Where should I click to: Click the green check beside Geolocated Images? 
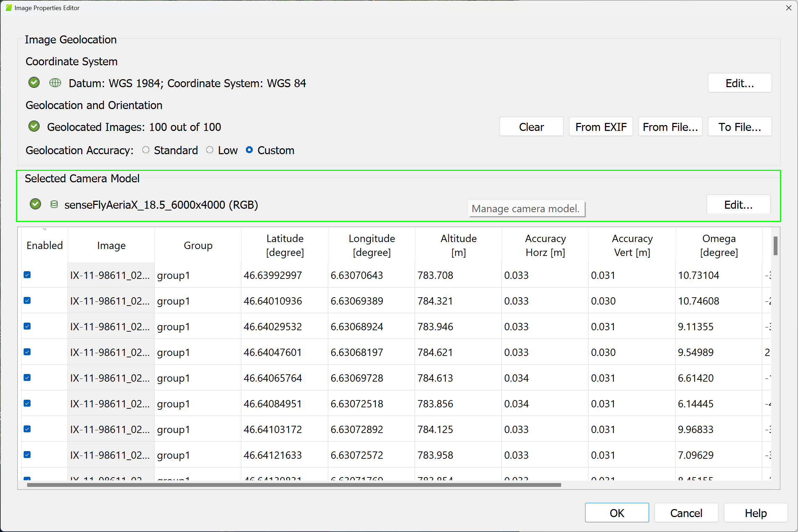[34, 126]
